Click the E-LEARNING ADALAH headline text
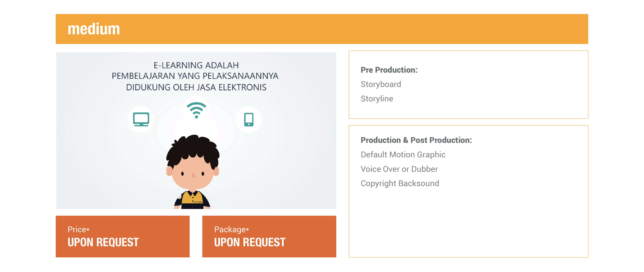Screen dimensions: 644x272 pos(196,65)
